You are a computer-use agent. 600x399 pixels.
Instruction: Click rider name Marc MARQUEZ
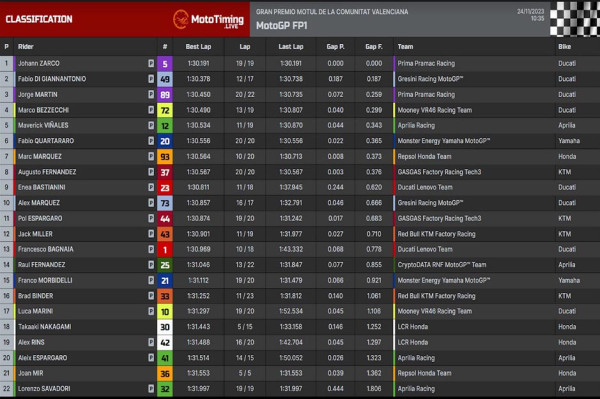(x=39, y=156)
